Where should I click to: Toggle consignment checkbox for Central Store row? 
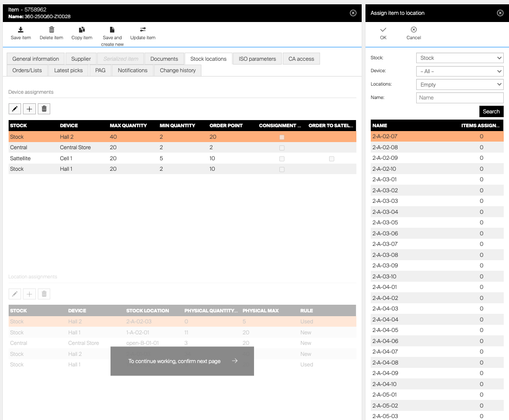282,148
